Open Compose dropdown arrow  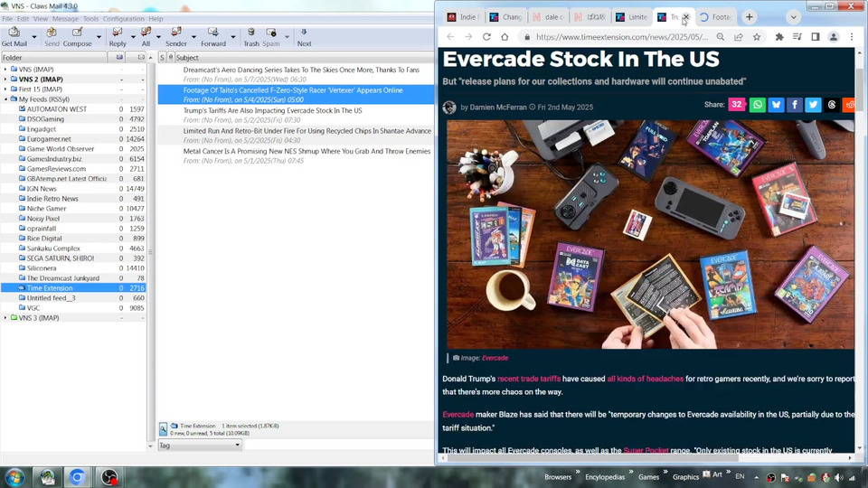[x=99, y=37]
